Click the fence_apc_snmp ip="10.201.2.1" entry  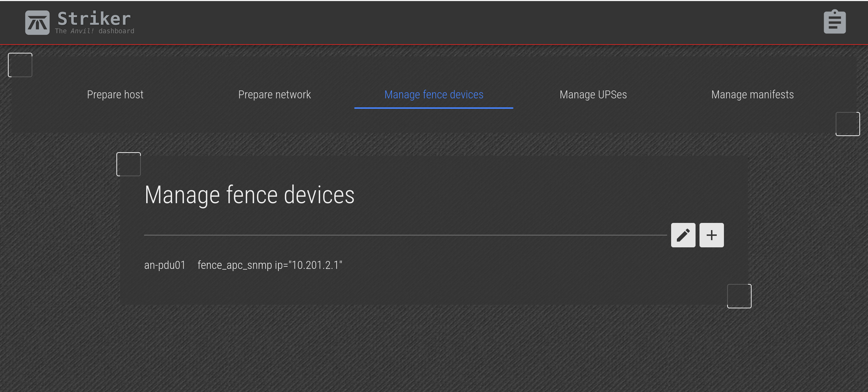[270, 265]
